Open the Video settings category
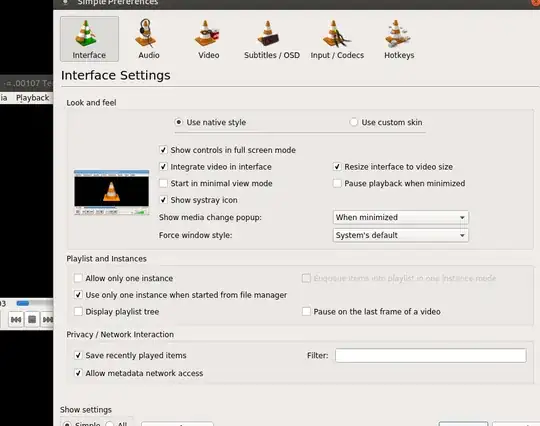 208,39
